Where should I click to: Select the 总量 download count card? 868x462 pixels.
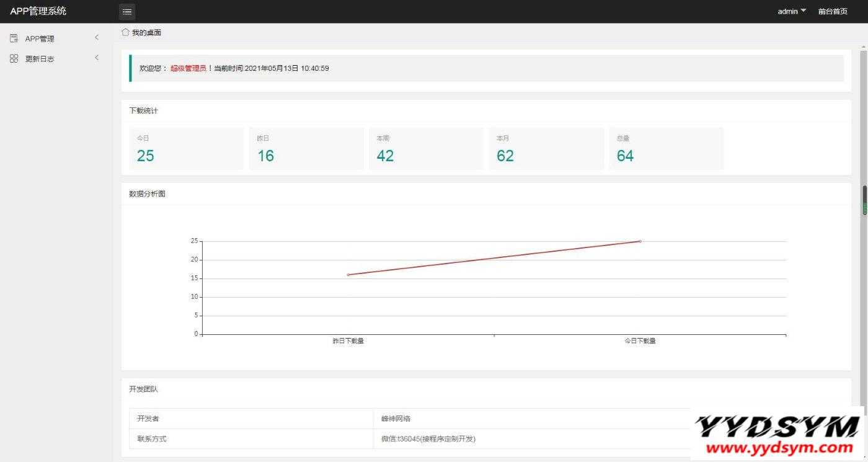(x=666, y=149)
